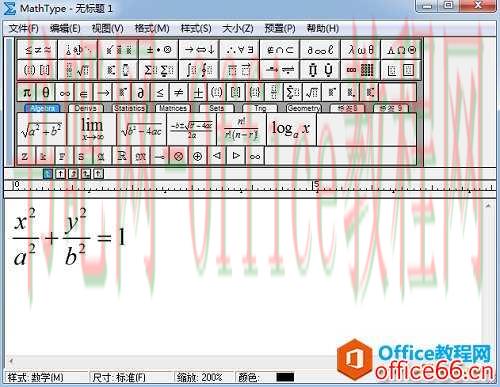Select the right-aligned tab stop button
The image size is (500, 387).
point(73,174)
